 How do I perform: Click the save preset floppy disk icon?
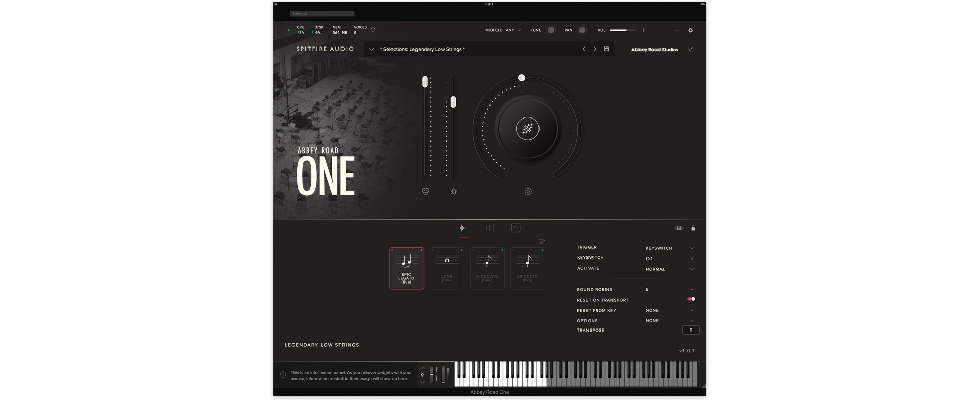(606, 49)
